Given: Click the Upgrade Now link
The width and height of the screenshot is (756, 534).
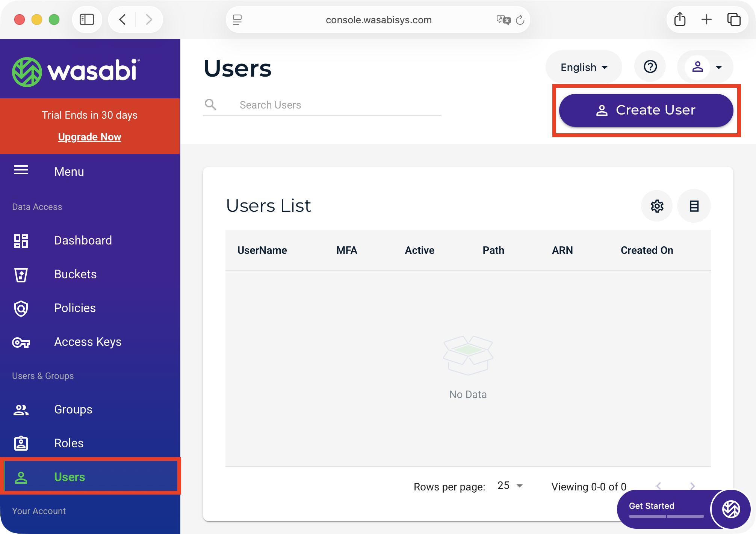Looking at the screenshot, I should 89,137.
